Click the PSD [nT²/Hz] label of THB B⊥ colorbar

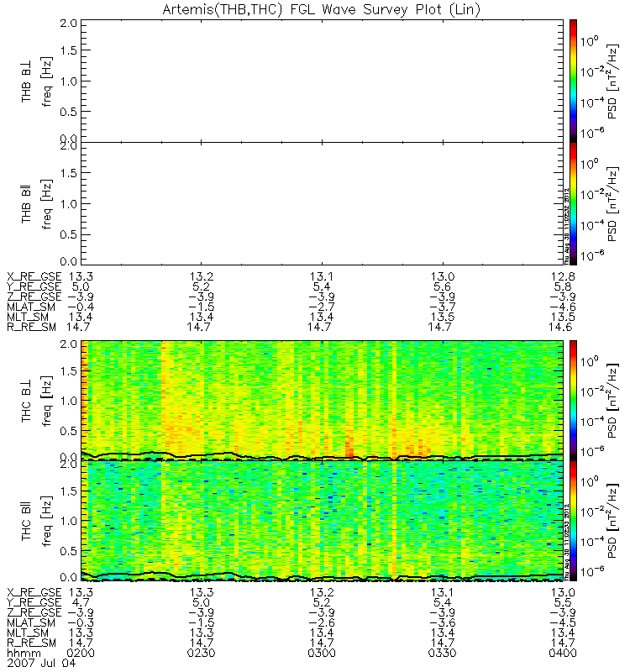click(612, 81)
